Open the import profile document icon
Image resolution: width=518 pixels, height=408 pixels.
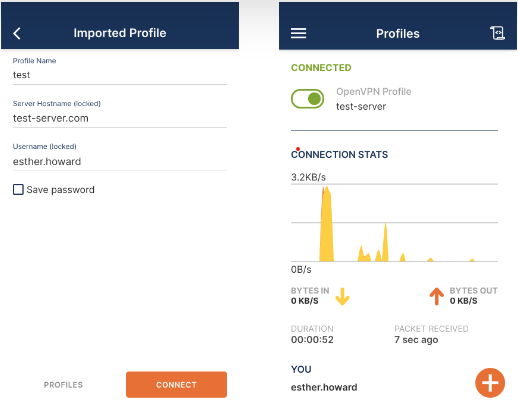click(x=497, y=33)
